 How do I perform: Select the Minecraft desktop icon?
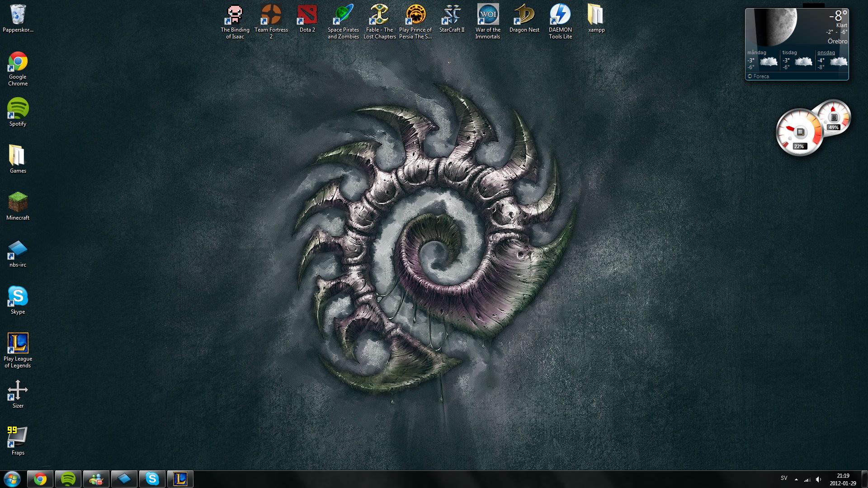(18, 206)
